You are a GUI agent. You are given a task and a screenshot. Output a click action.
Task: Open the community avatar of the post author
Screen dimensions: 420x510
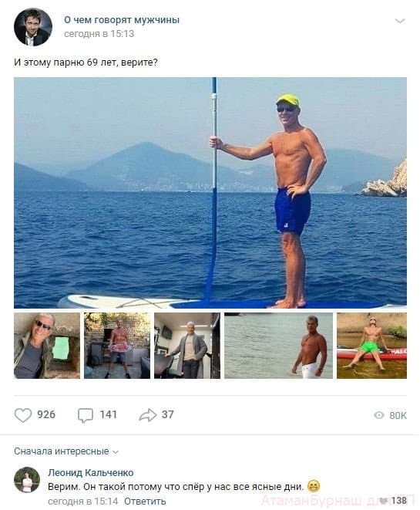pyautogui.click(x=33, y=27)
